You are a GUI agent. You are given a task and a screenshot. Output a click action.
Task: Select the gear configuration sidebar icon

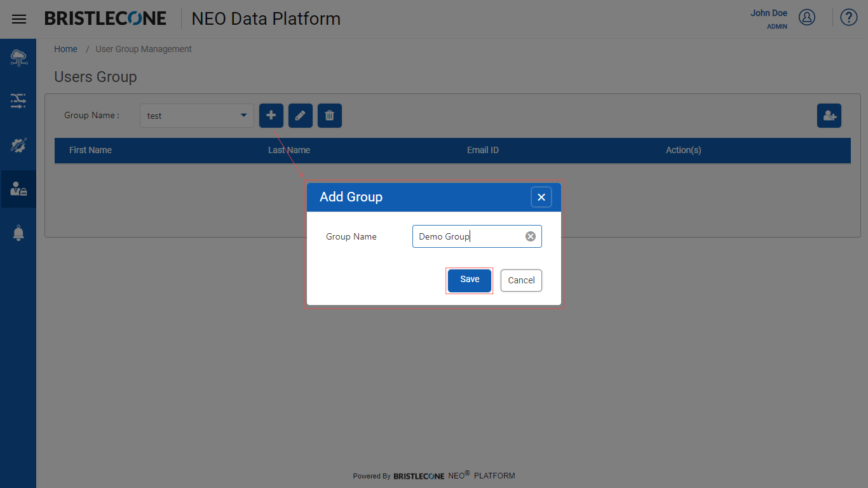coord(18,145)
